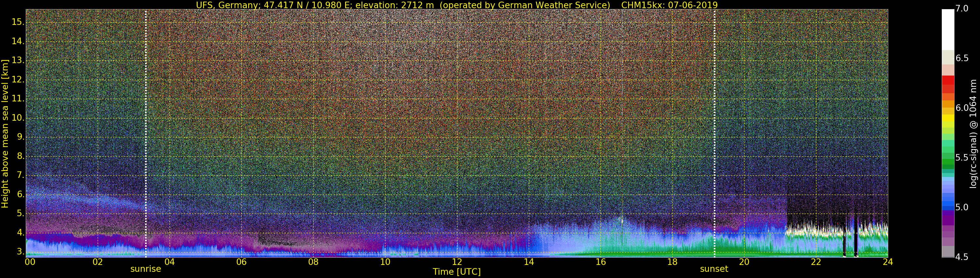Viewport: 980px width, 278px height.
Task: Click the time axis tick label '00'
Action: point(30,262)
